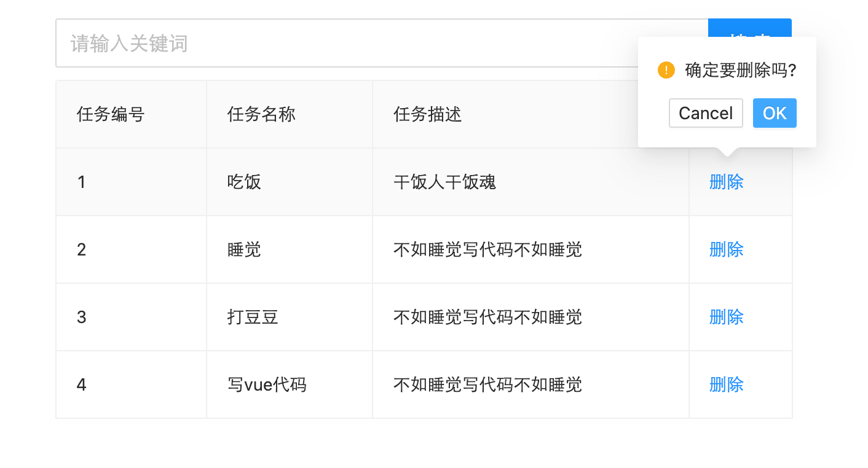The width and height of the screenshot is (868, 468).
Task: Confirm deletion with the OK button
Action: pos(775,113)
